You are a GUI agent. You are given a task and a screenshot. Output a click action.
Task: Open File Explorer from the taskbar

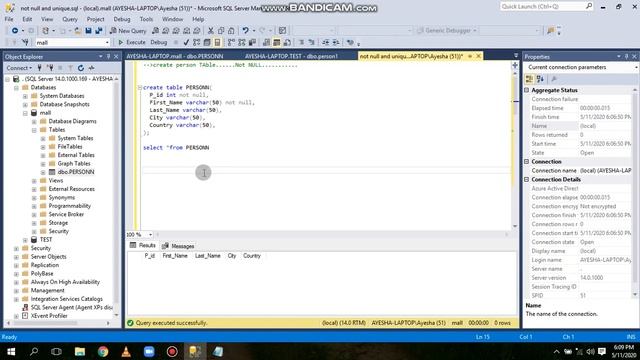click(80, 351)
